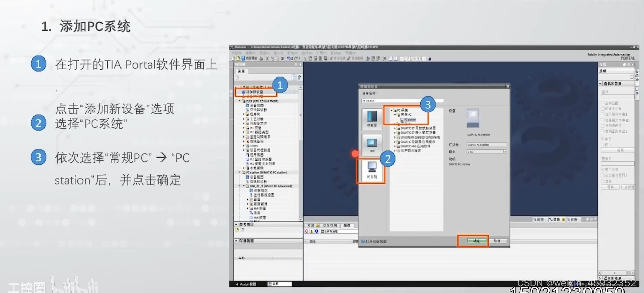644x293 pixels.
Task: Switch to Portal 视图
Action: 246,284
